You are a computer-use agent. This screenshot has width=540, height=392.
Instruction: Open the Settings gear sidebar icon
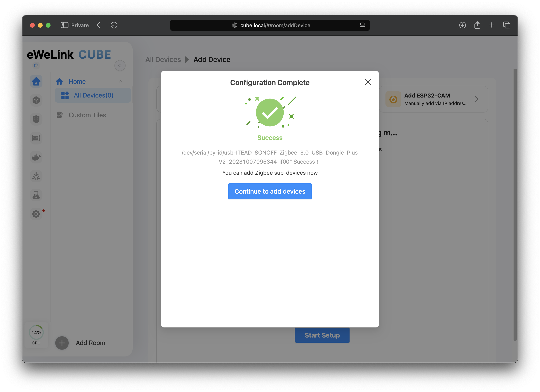pyautogui.click(x=36, y=214)
